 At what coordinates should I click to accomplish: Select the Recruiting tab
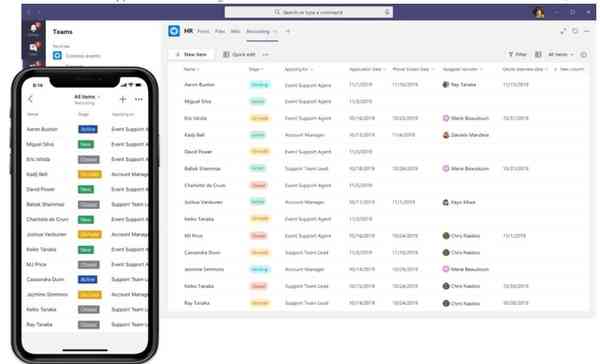tap(258, 31)
